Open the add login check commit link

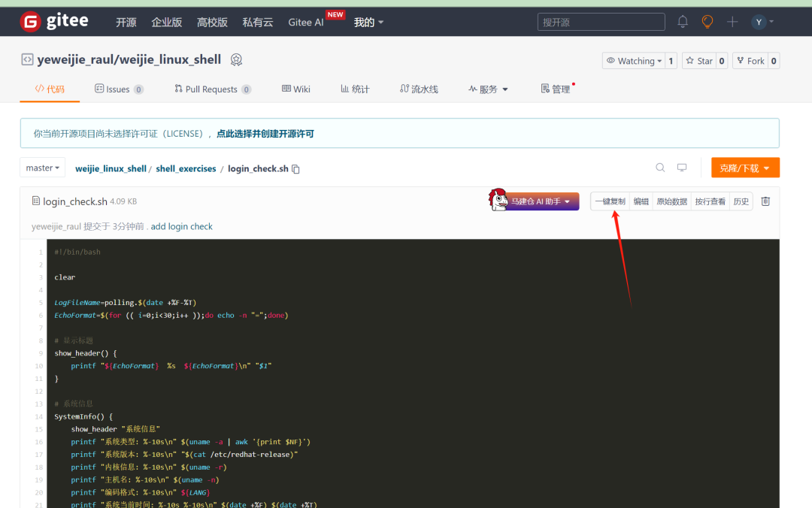pos(182,226)
